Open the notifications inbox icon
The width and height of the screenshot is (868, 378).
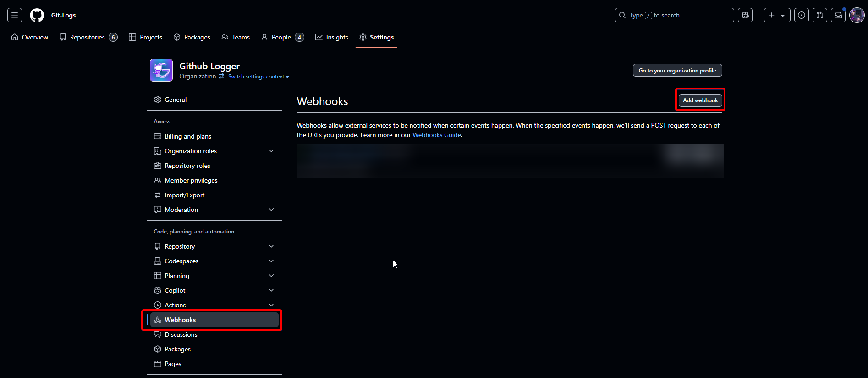838,15
